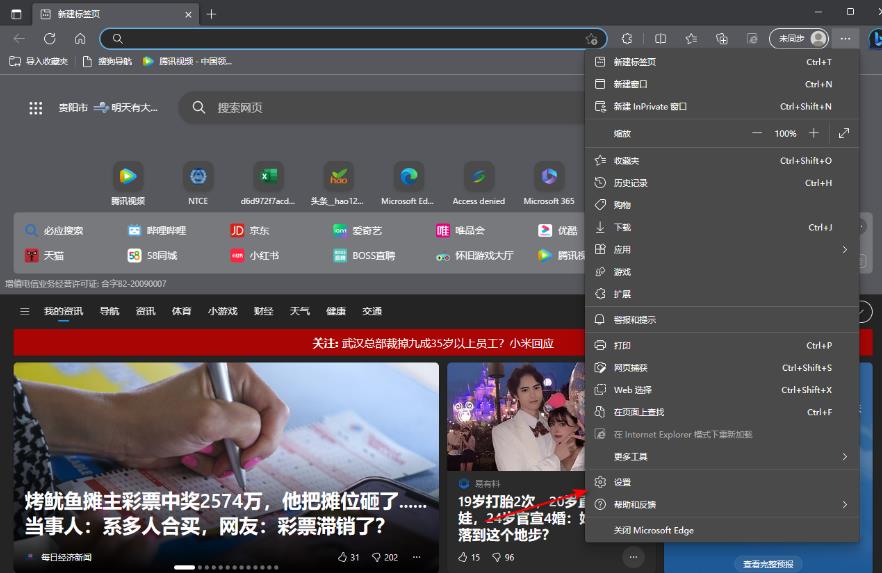Screen dimensions: 882x573
Task: Open 天猫 site link
Action: (x=44, y=256)
